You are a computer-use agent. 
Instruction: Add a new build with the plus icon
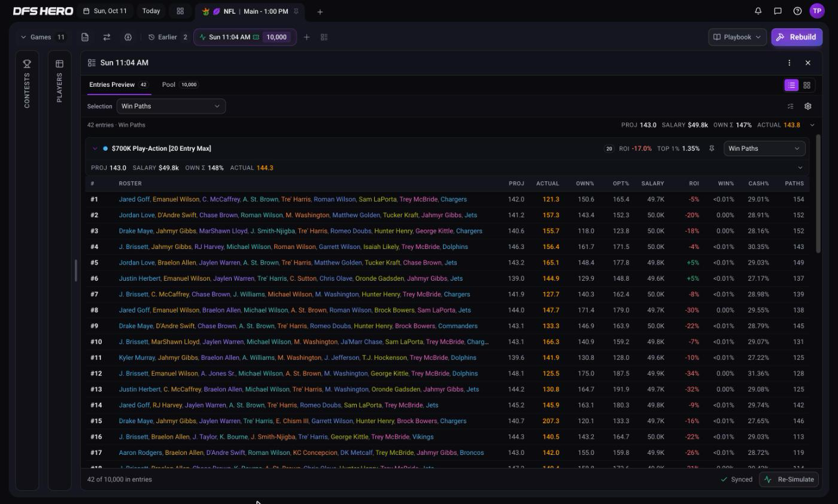306,37
